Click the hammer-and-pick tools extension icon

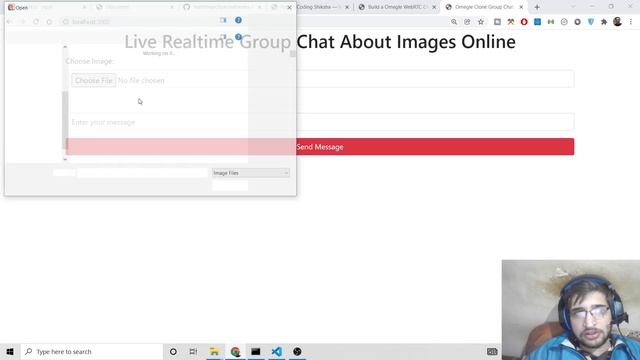tap(511, 22)
